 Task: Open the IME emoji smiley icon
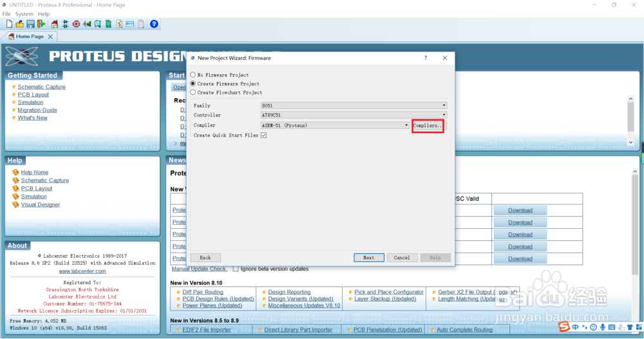(593, 327)
